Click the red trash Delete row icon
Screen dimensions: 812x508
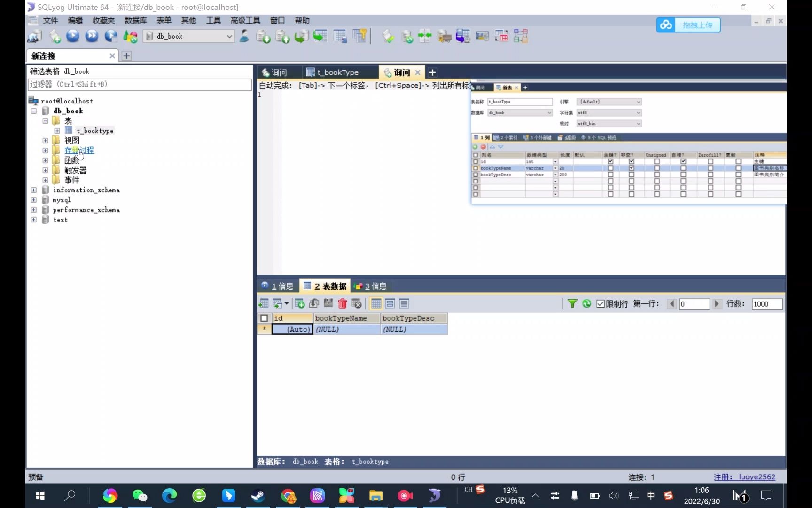point(343,303)
